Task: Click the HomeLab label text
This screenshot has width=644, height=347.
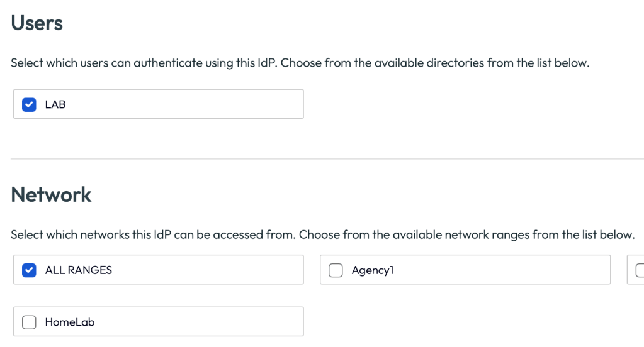Action: pyautogui.click(x=69, y=322)
